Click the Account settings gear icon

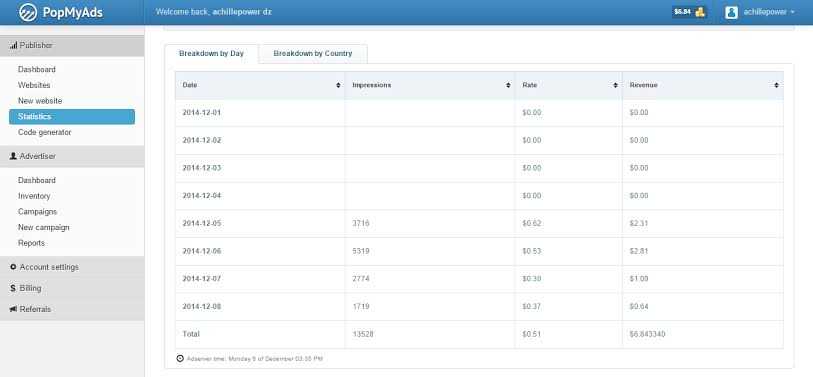(x=13, y=267)
